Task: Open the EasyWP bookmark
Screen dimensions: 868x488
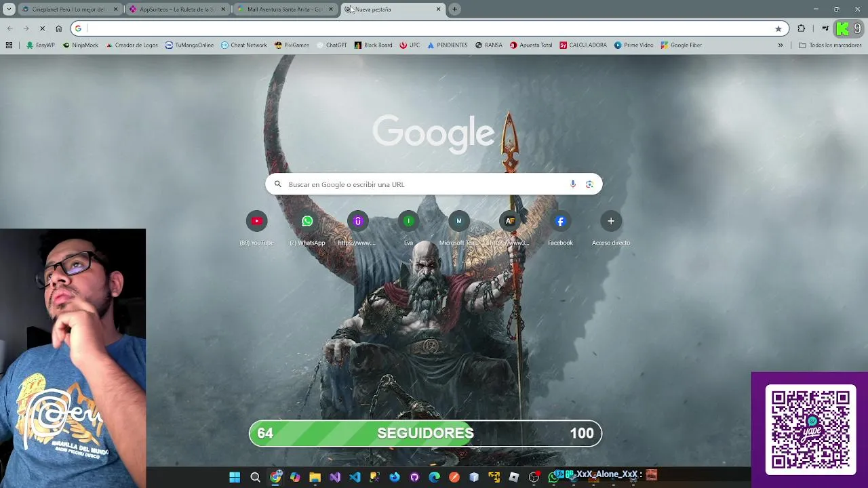Action: 41,45
